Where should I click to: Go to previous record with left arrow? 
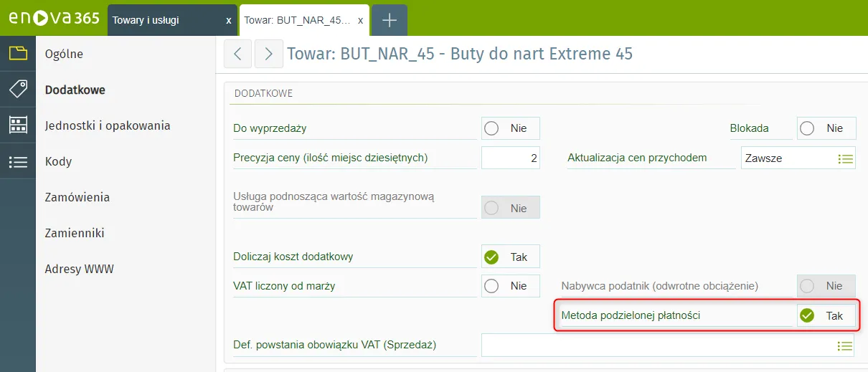click(238, 54)
